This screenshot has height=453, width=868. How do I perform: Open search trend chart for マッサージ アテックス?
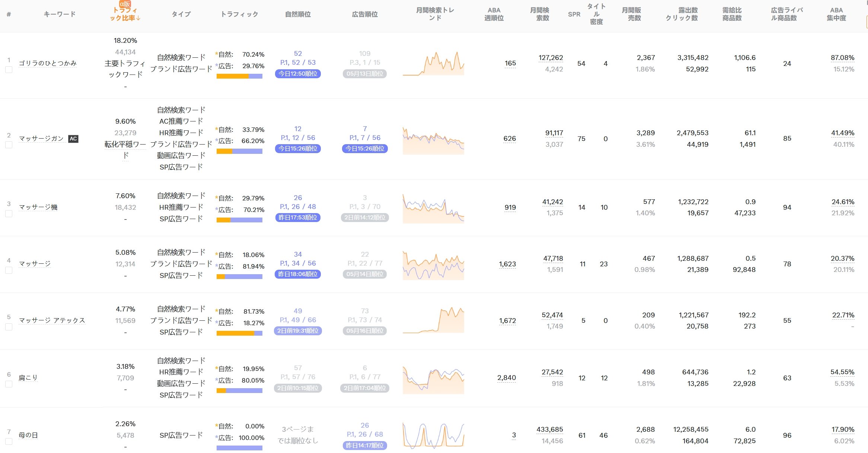point(433,320)
